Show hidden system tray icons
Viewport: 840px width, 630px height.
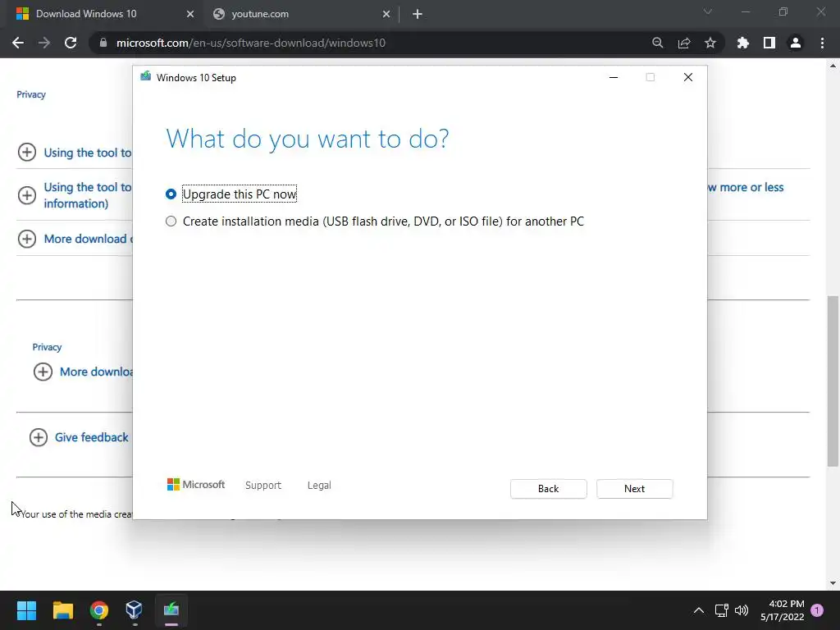pos(699,610)
